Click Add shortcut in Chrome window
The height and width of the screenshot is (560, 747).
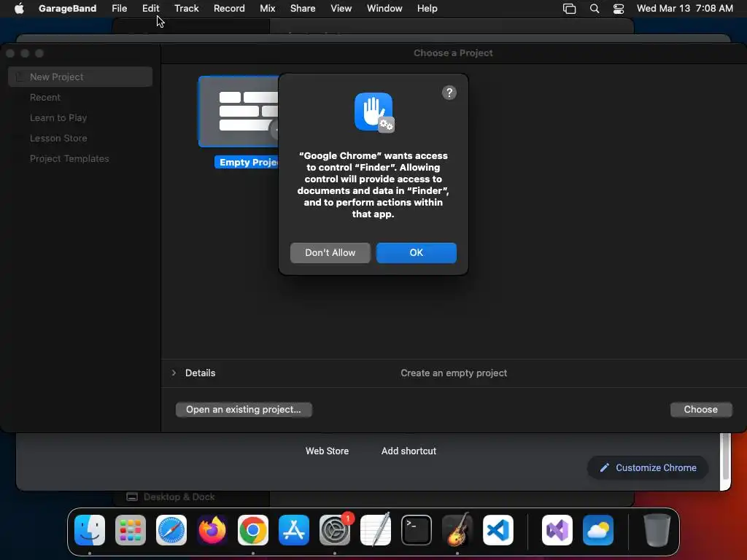tap(409, 451)
